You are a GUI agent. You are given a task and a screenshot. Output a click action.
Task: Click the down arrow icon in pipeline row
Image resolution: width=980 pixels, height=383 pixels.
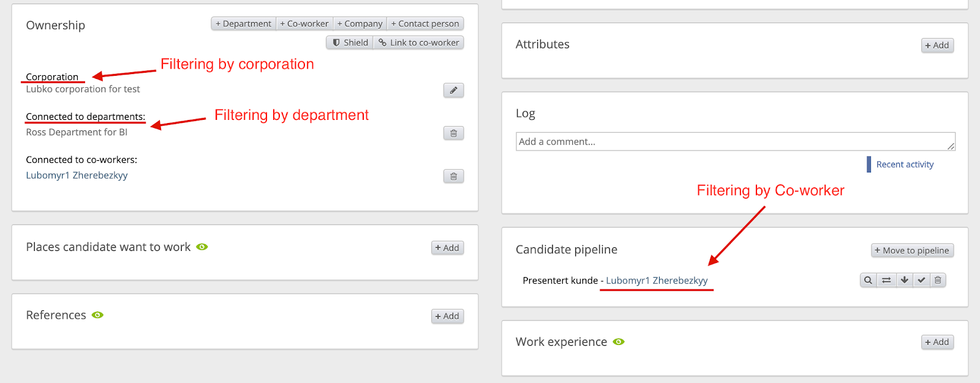point(904,280)
